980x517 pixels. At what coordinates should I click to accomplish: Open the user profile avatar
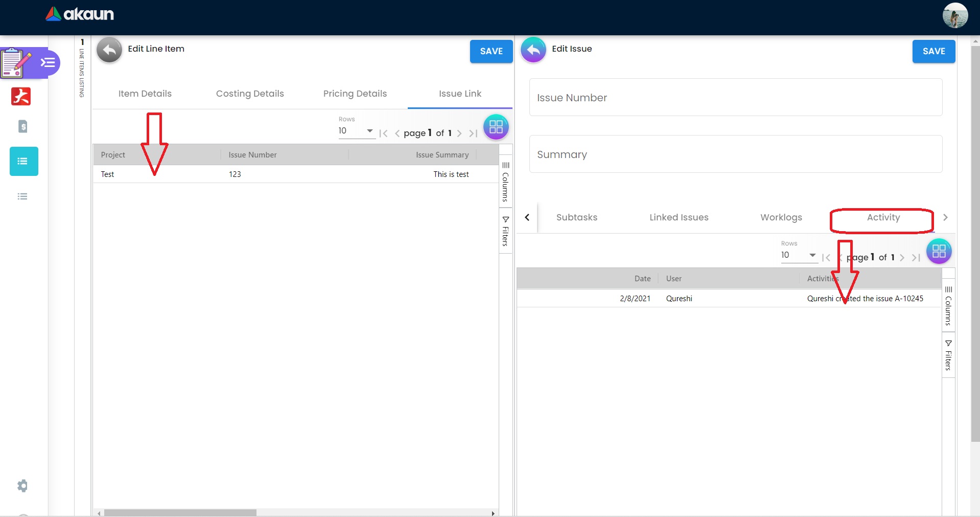pyautogui.click(x=954, y=15)
